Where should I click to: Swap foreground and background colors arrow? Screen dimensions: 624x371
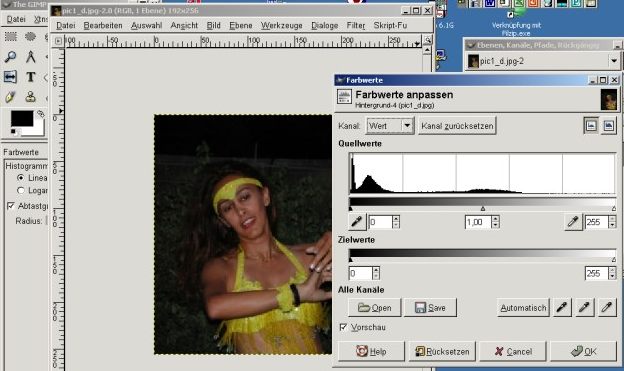[41, 114]
